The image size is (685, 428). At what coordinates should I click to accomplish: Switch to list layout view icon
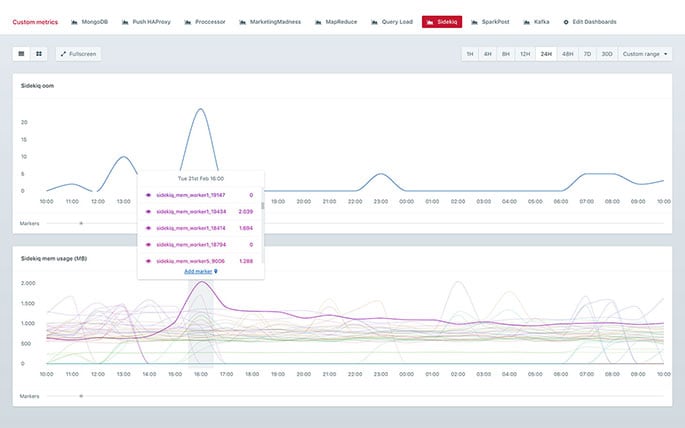click(22, 54)
